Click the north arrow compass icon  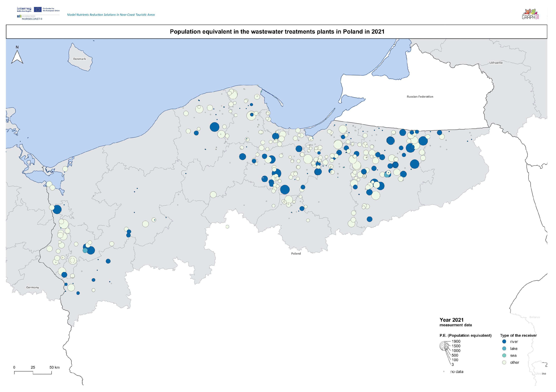[x=17, y=57]
